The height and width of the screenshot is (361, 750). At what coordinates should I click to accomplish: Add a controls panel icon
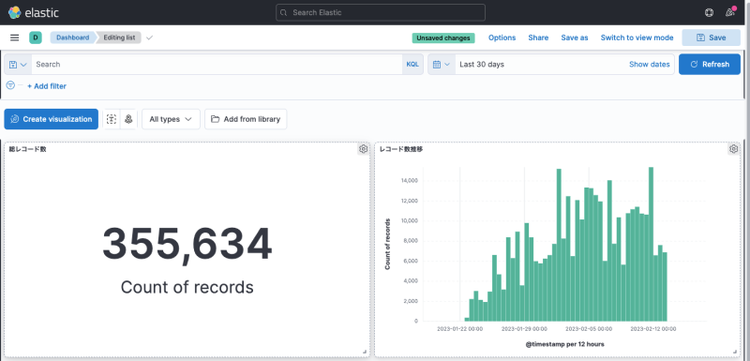[128, 119]
